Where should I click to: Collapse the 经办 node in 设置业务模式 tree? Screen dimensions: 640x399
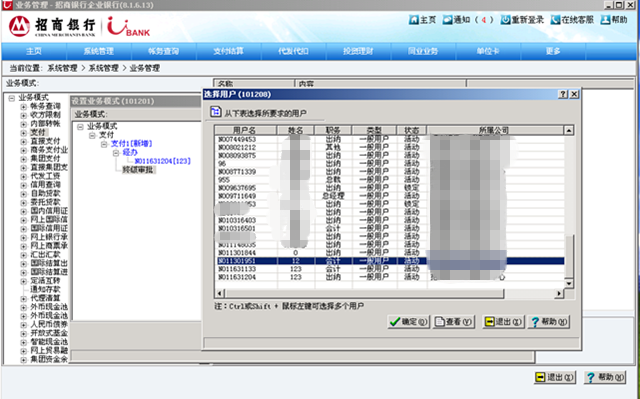116,153
